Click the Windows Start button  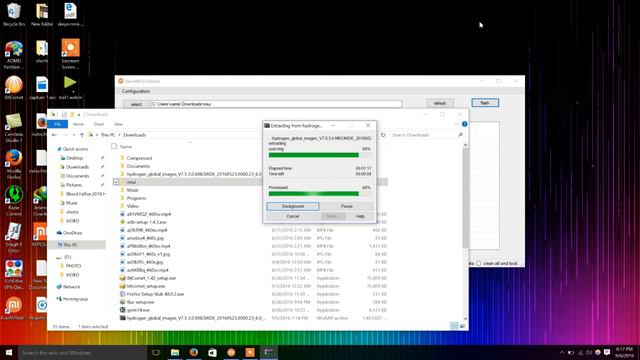pos(9,352)
